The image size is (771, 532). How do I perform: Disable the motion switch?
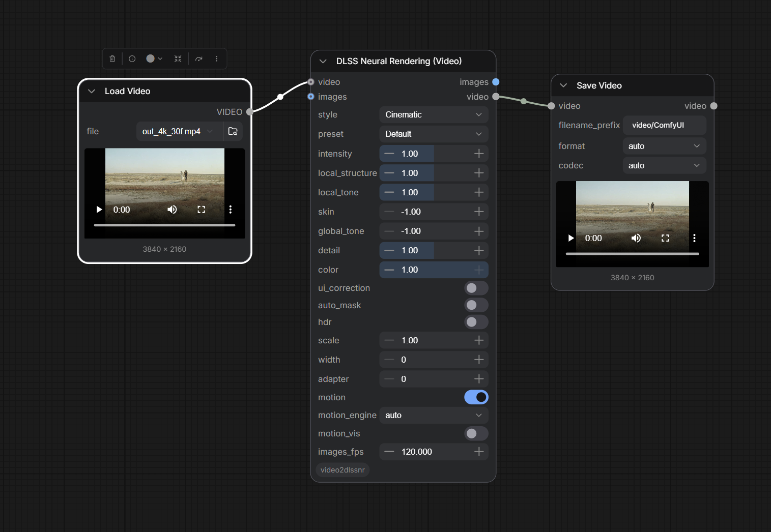(x=476, y=397)
